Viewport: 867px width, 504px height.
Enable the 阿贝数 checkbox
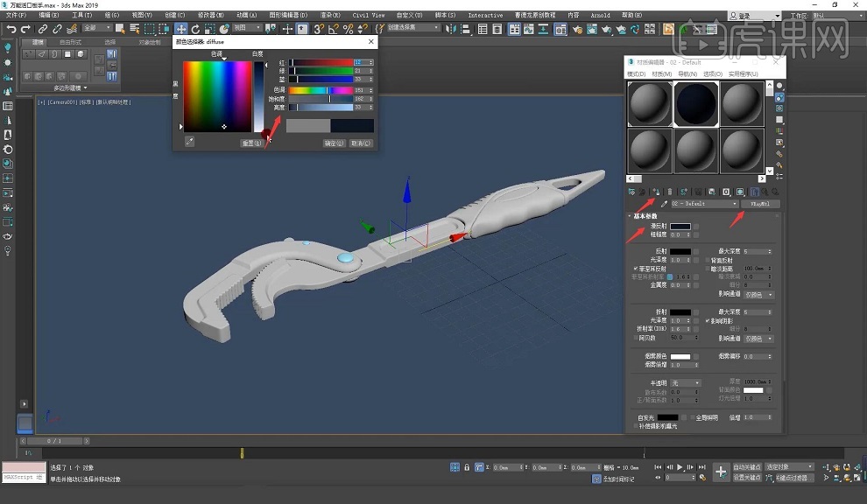point(635,337)
